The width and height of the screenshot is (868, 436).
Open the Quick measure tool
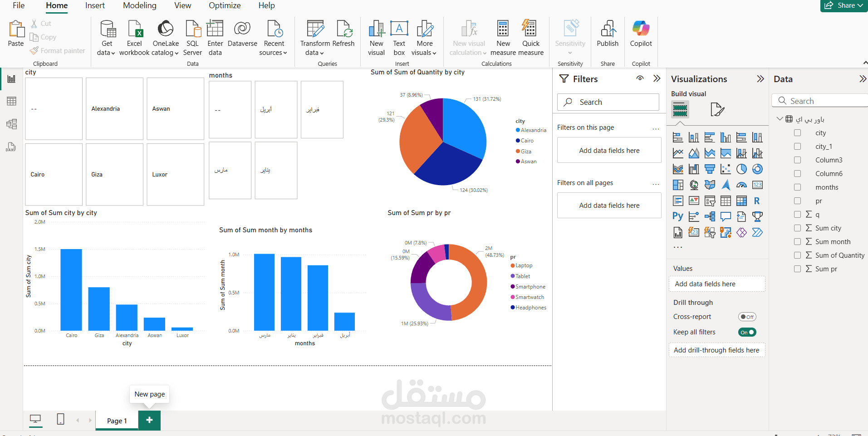[530, 38]
